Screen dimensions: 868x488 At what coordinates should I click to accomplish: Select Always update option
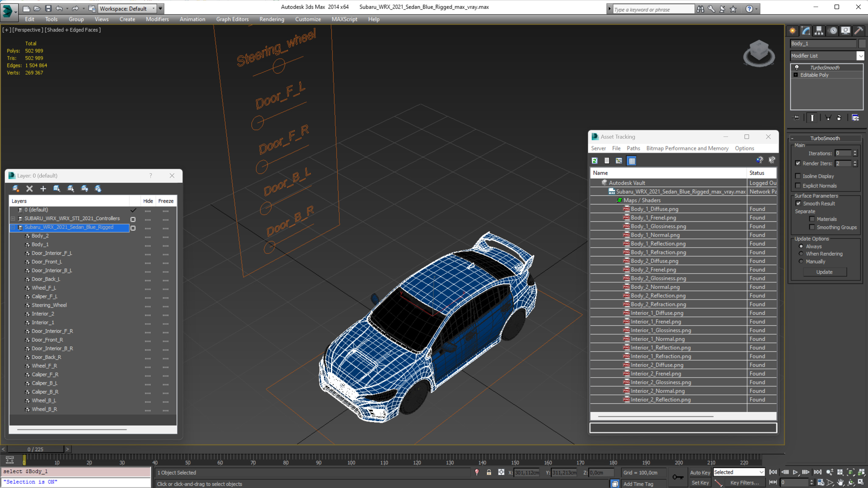pyautogui.click(x=801, y=246)
